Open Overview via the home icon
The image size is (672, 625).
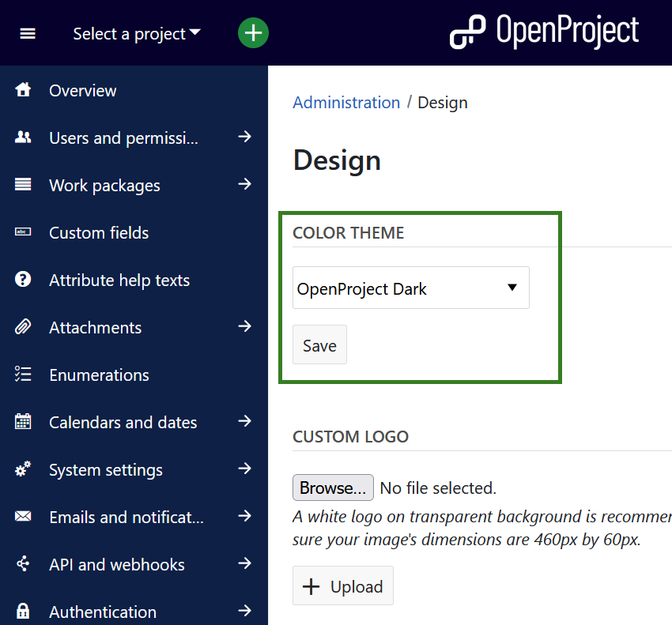pyautogui.click(x=23, y=90)
